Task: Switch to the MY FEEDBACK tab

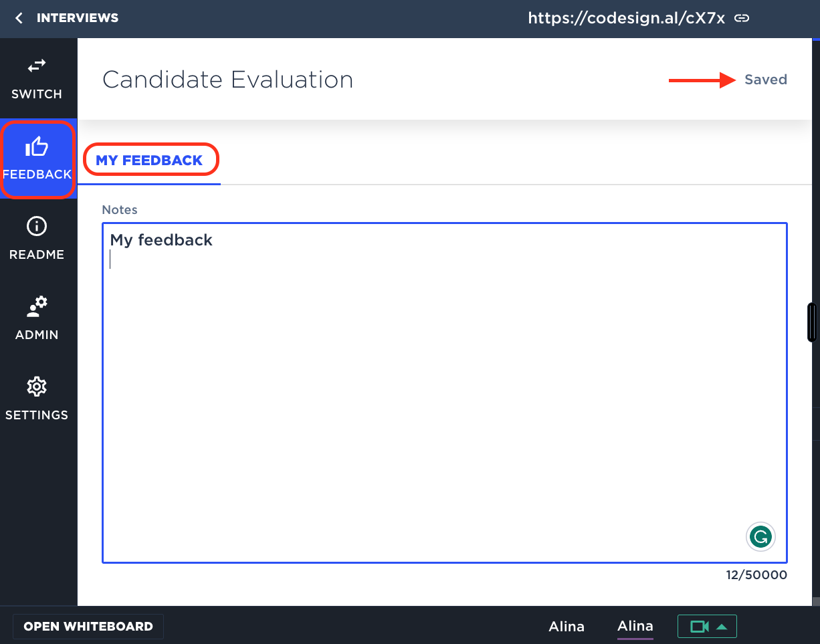Action: (149, 160)
